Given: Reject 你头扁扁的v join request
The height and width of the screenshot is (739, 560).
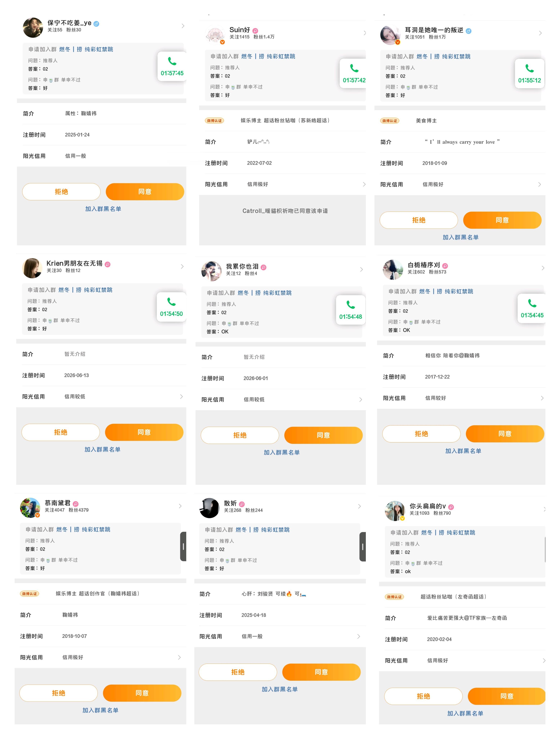Looking at the screenshot, I should pyautogui.click(x=423, y=696).
